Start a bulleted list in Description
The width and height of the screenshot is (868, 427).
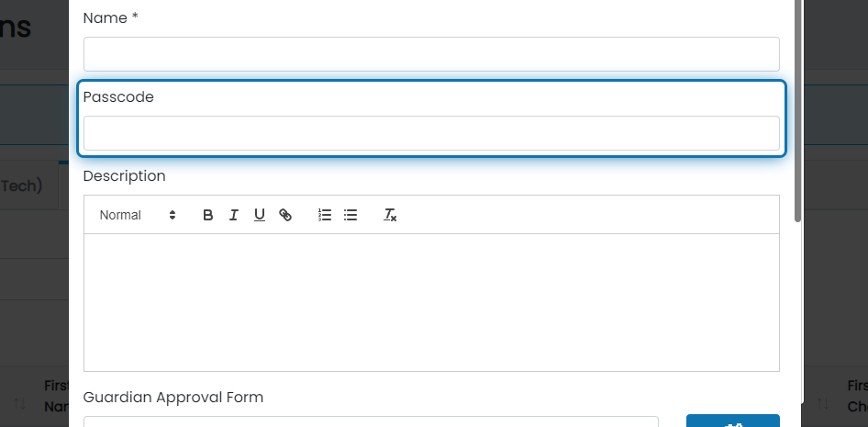click(351, 215)
